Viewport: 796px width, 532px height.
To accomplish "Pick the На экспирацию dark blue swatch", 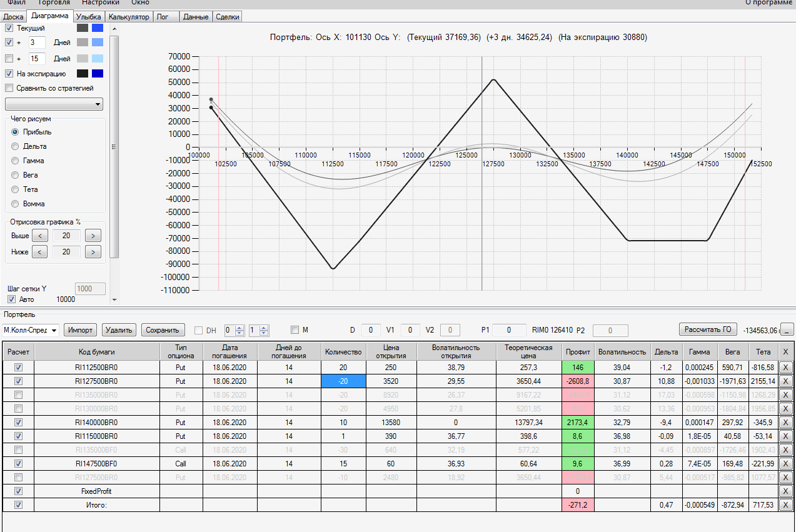I will point(97,74).
